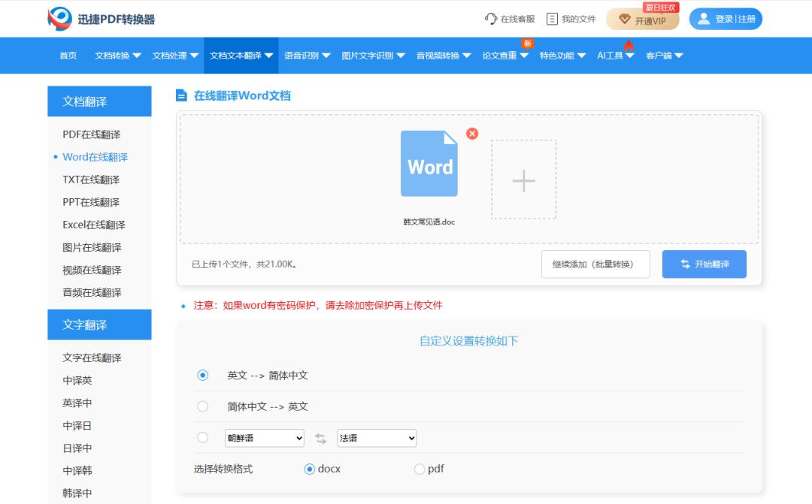Click 继续添加（批量转换）to add files
Image resolution: width=812 pixels, height=504 pixels.
pyautogui.click(x=595, y=264)
